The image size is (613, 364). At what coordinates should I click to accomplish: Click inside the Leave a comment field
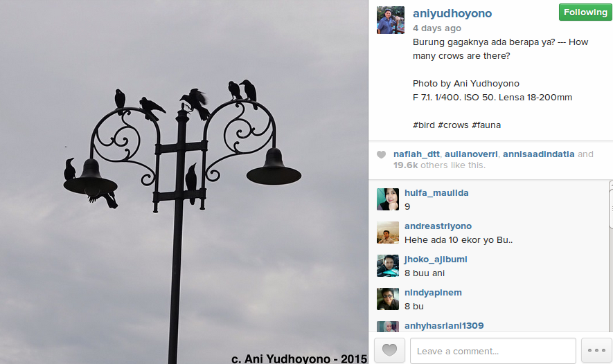(493, 351)
